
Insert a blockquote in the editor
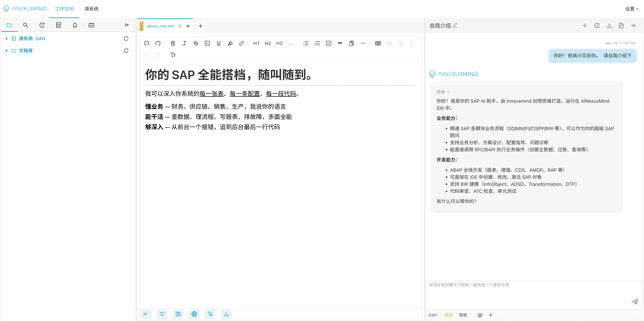tap(340, 43)
